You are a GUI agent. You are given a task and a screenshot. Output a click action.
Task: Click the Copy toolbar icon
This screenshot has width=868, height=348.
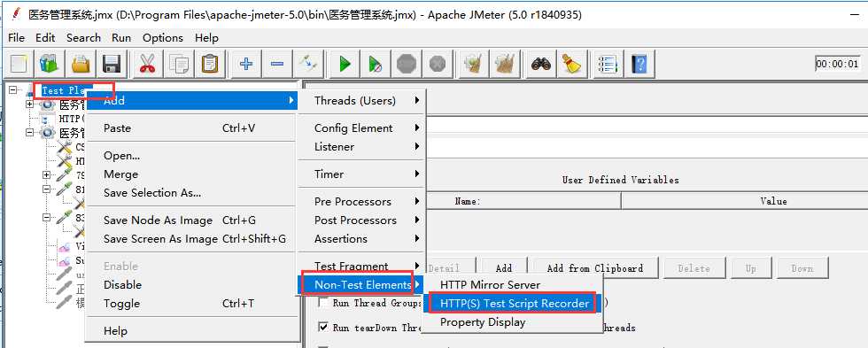[179, 64]
